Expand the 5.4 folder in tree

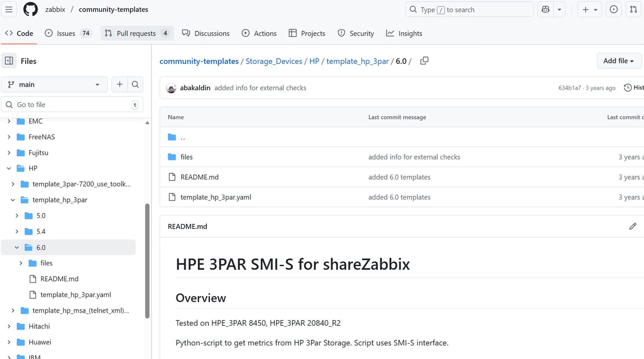pos(17,232)
